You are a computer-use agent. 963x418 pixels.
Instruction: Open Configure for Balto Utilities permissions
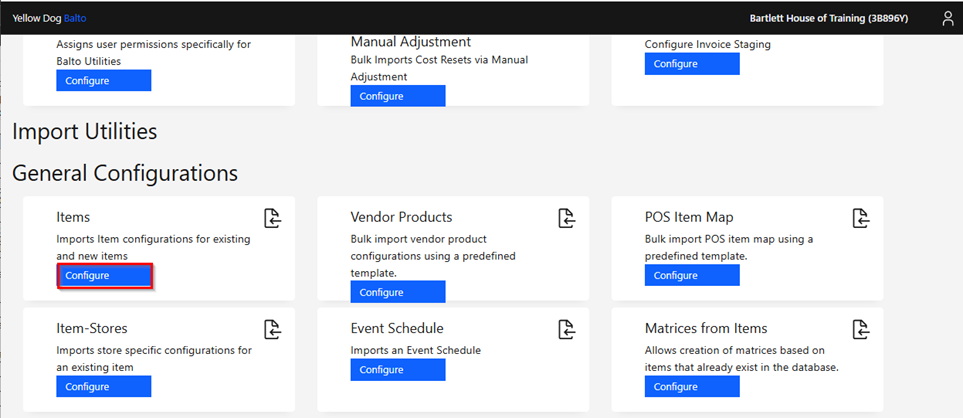pyautogui.click(x=104, y=80)
